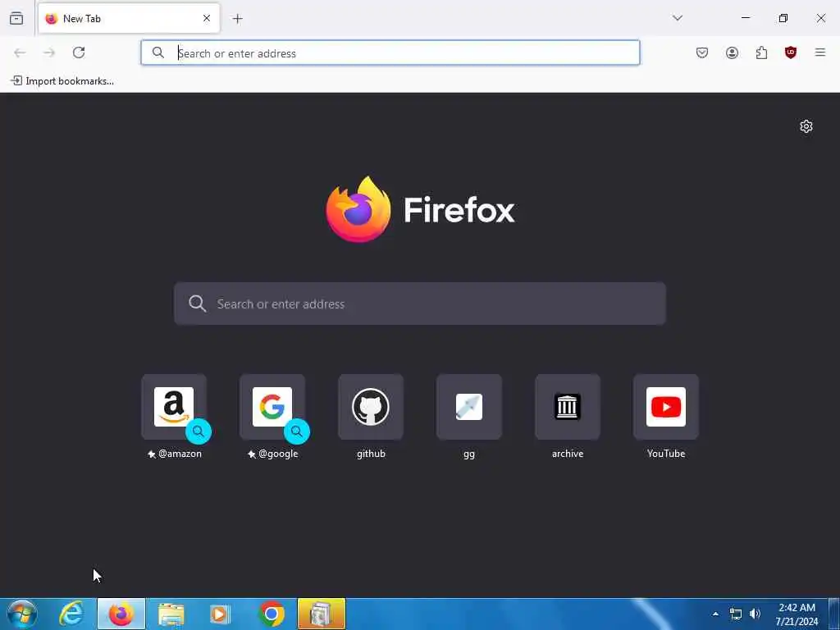This screenshot has height=630, width=840.
Task: Open the Windows Start button
Action: (21, 614)
